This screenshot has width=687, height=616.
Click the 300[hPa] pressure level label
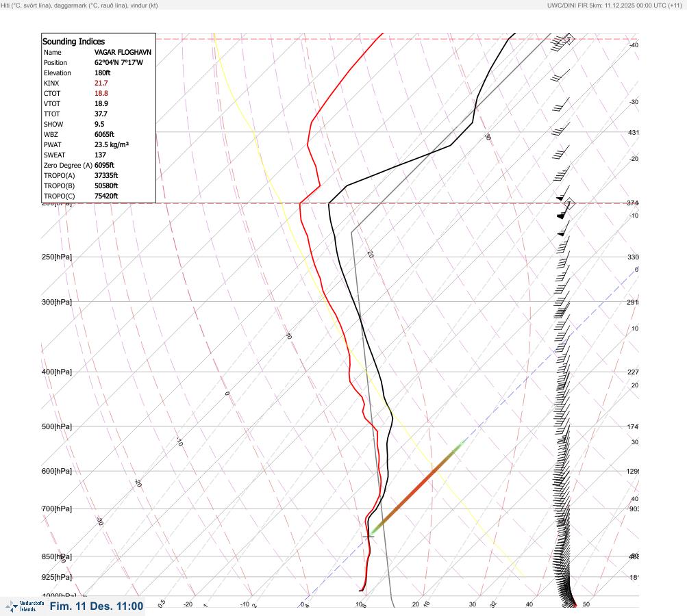[57, 302]
